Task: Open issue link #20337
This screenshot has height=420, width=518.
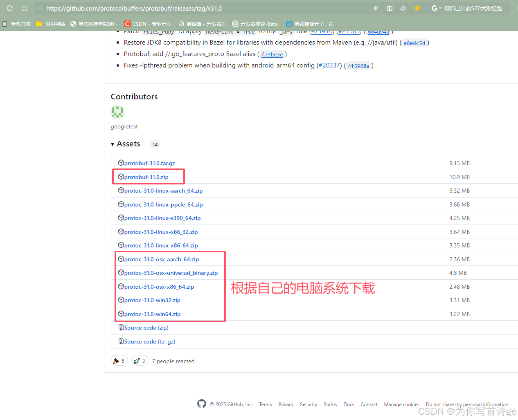Action: coord(329,65)
